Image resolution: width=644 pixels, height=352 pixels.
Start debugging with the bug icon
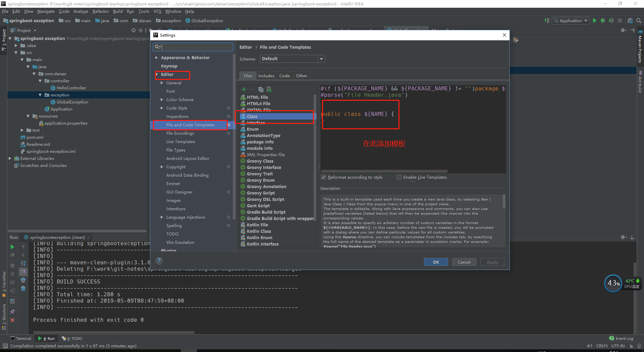tap(603, 20)
